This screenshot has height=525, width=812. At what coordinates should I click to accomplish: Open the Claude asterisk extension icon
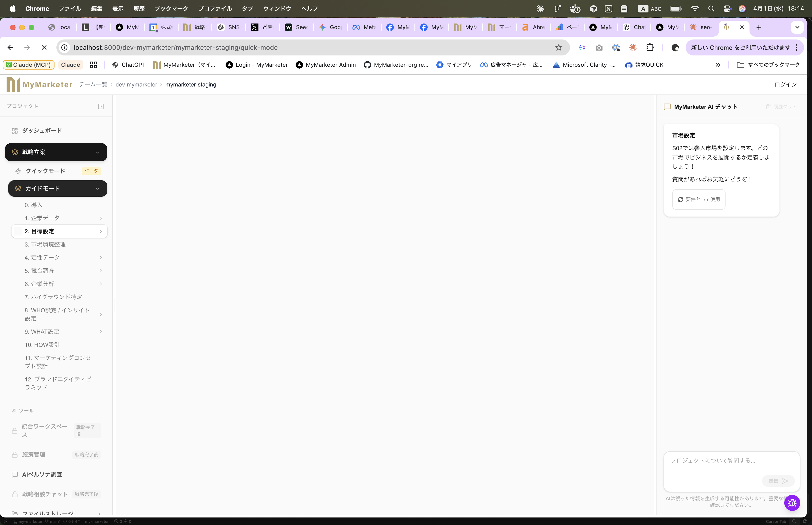coord(633,47)
